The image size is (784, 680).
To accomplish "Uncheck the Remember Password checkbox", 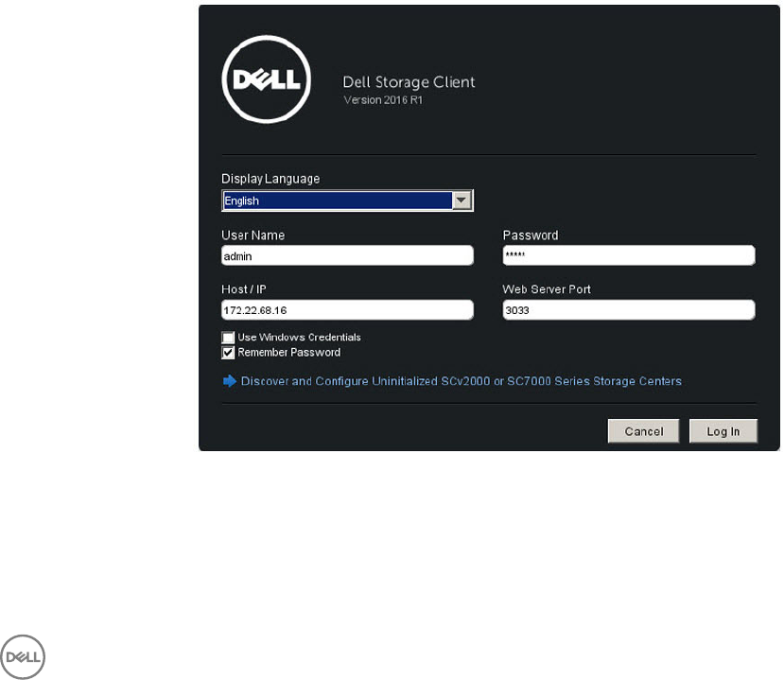I will point(228,353).
